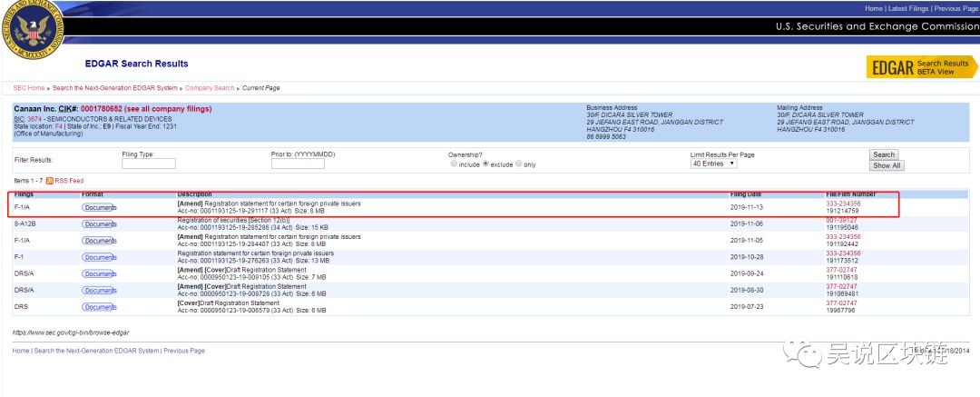Open Documents for F-1 filed 2019-10-28

point(99,257)
